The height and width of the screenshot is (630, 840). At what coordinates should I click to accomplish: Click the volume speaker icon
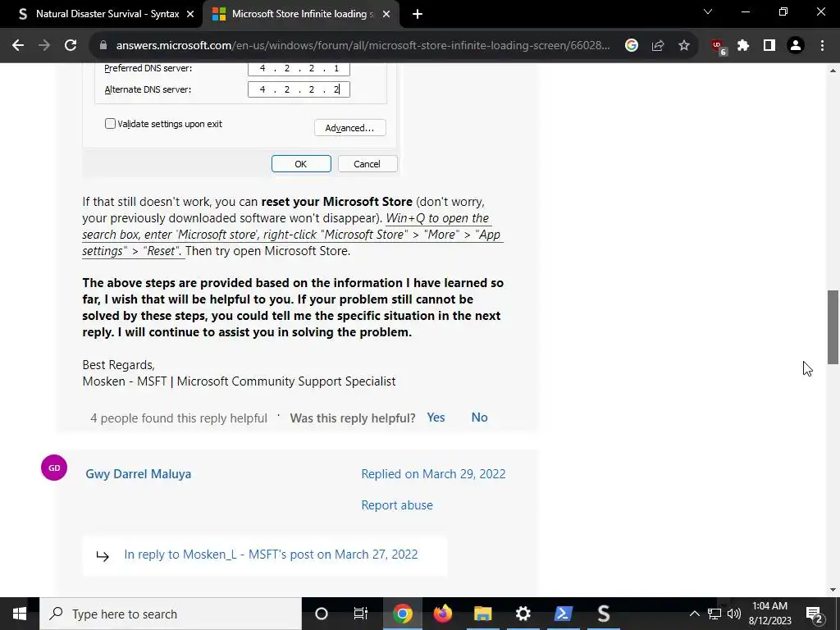pyautogui.click(x=734, y=614)
